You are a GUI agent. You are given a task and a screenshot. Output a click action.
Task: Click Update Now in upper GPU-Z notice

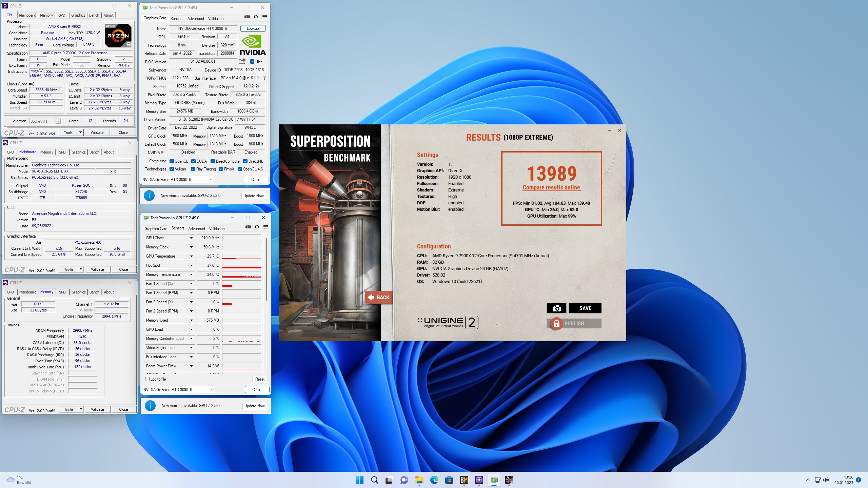253,196
